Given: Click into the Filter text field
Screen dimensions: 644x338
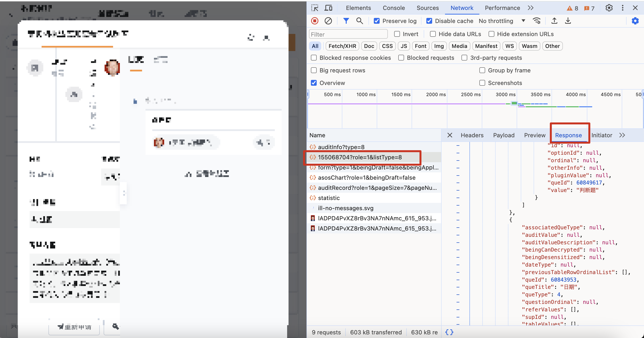Looking at the screenshot, I should point(348,34).
